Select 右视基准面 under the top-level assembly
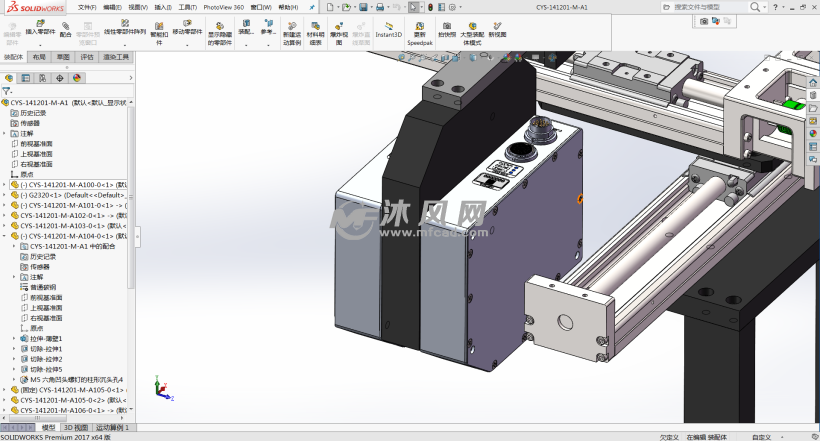This screenshot has width=820, height=441. pos(38,163)
